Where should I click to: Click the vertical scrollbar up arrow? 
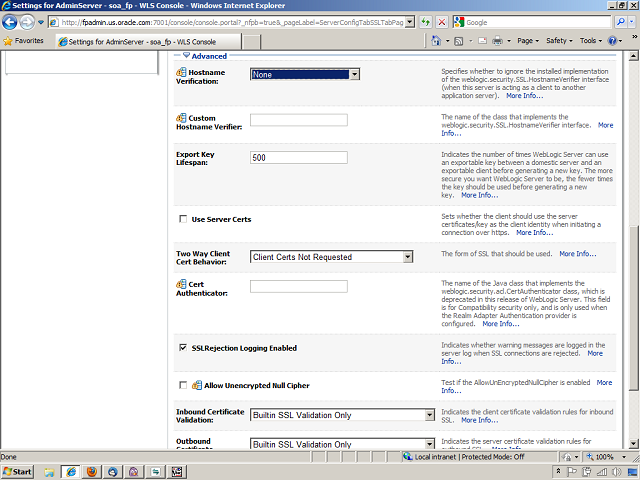(x=633, y=56)
